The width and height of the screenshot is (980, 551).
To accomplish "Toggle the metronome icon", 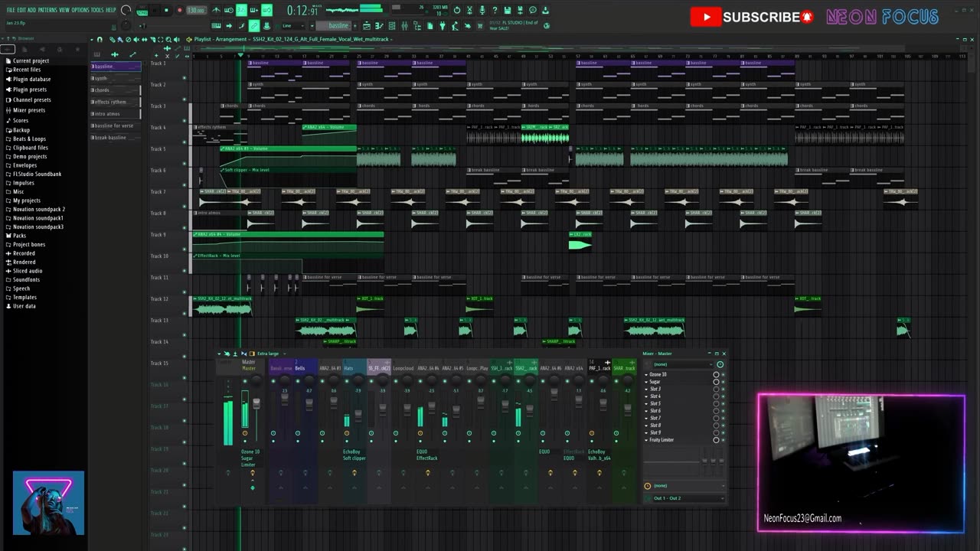I will [217, 10].
